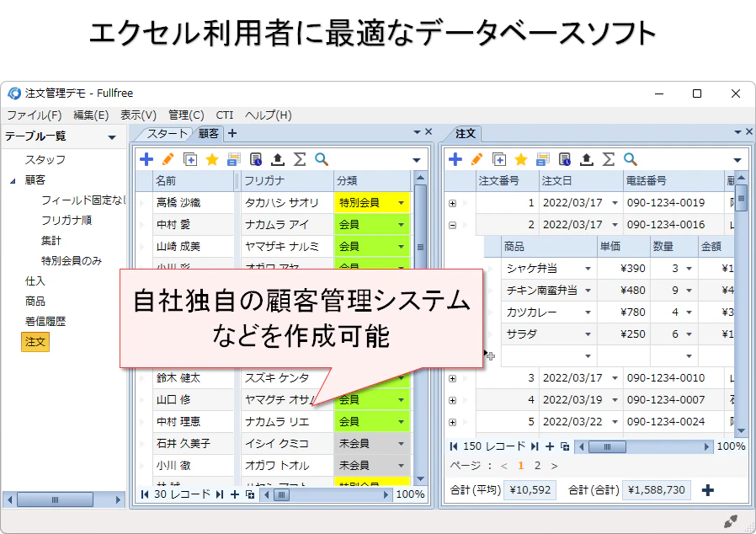Switch to the スタート tab
This screenshot has width=756, height=534.
[165, 133]
